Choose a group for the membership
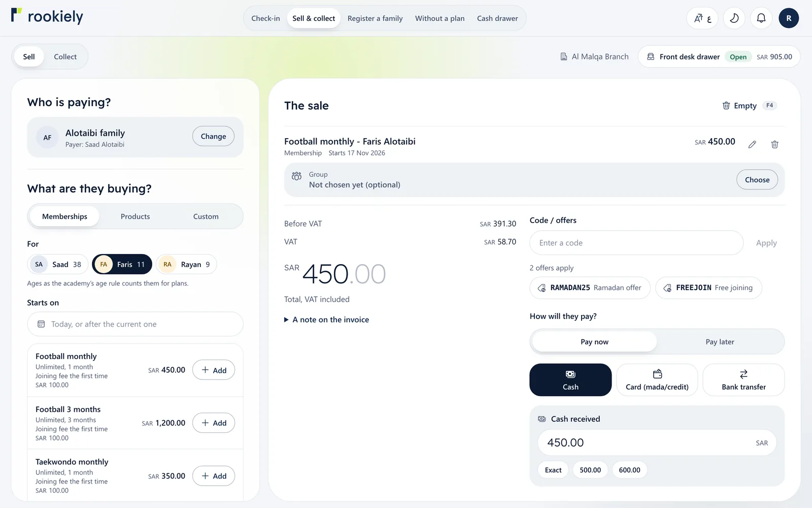This screenshot has width=812, height=508. pyautogui.click(x=757, y=180)
